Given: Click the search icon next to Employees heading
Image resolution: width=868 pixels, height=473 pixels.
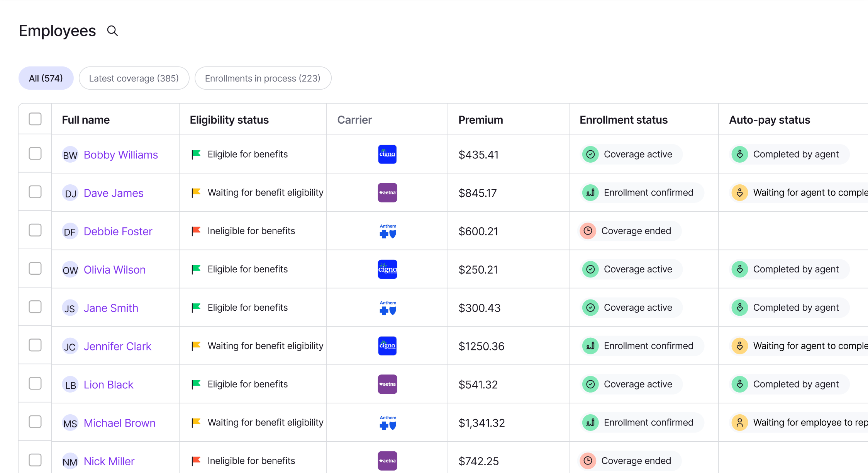Looking at the screenshot, I should coord(112,31).
